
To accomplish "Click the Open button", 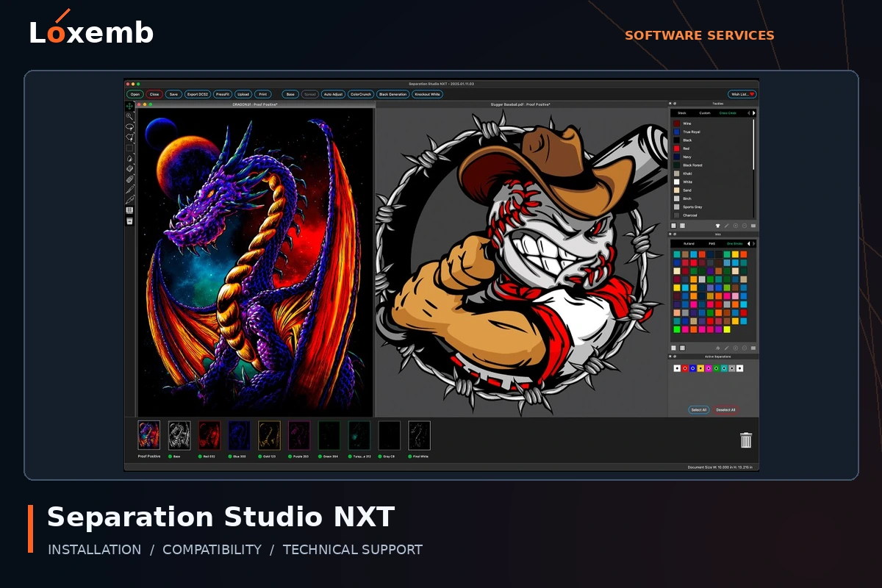I will [x=135, y=94].
